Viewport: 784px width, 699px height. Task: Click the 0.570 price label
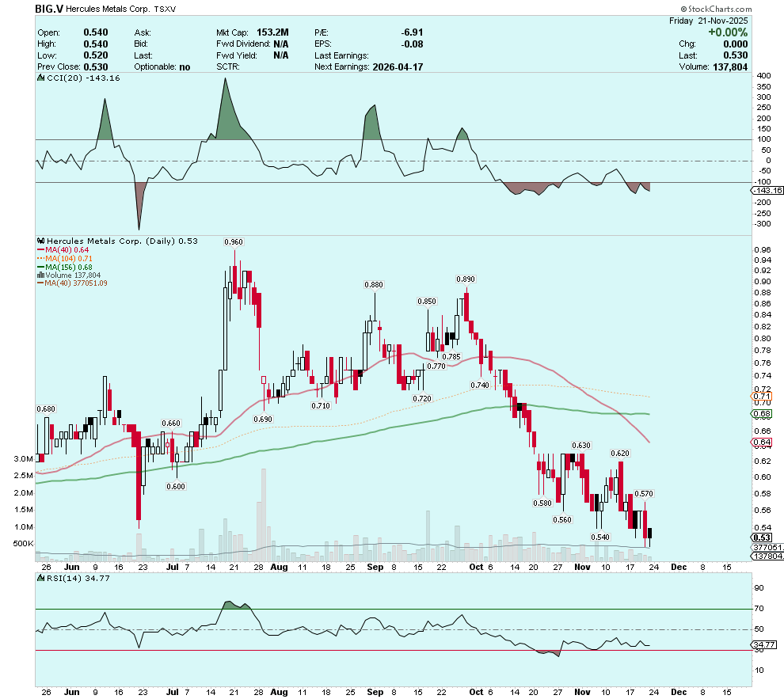coord(644,494)
